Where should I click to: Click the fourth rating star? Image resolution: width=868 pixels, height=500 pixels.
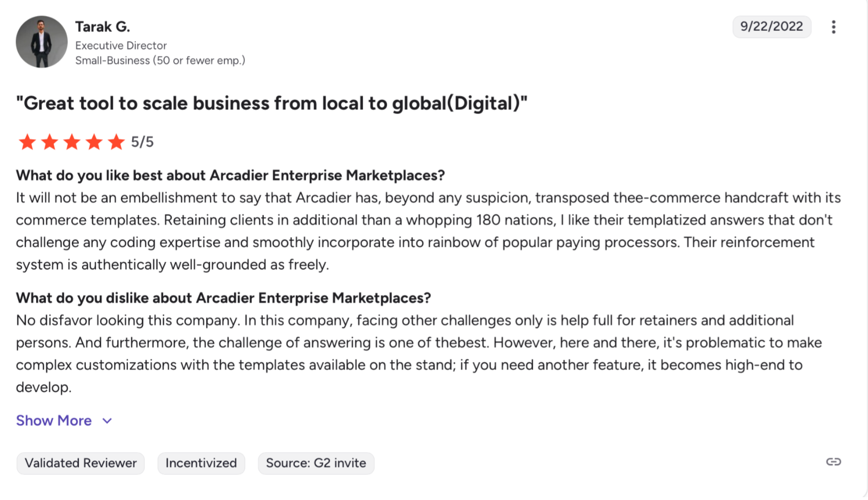pos(94,142)
